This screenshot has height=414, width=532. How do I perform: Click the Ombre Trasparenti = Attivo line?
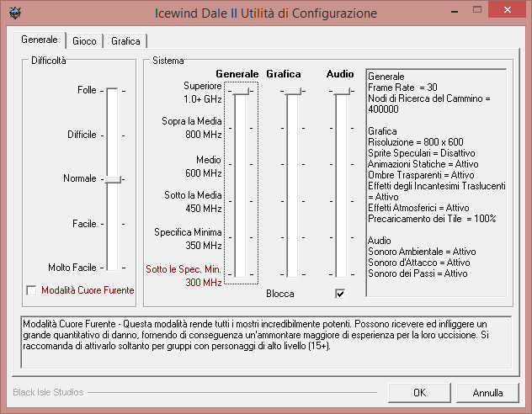(x=421, y=175)
